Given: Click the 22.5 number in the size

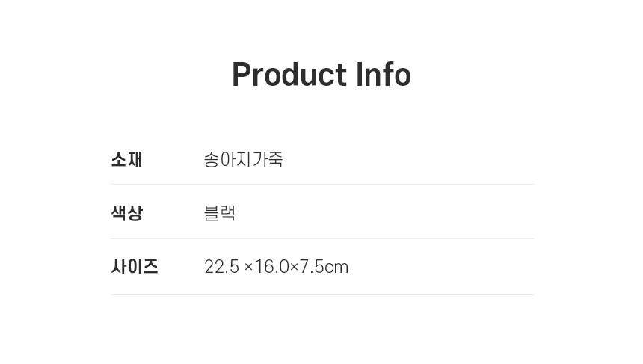Looking at the screenshot, I should coord(221,267).
